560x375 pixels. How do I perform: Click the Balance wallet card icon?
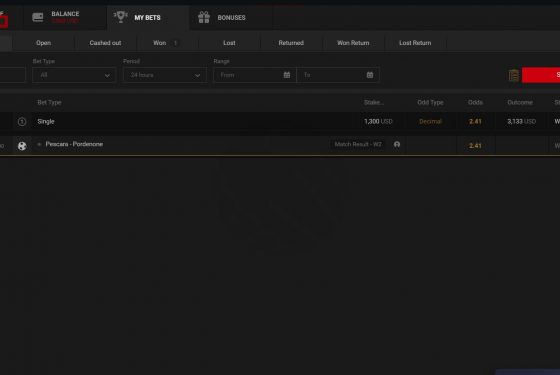(x=38, y=17)
